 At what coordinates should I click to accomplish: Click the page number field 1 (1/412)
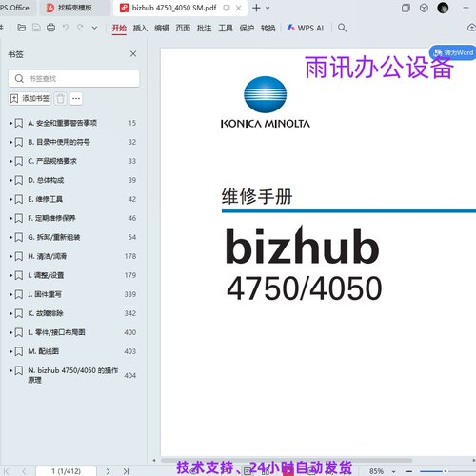[x=66, y=471]
